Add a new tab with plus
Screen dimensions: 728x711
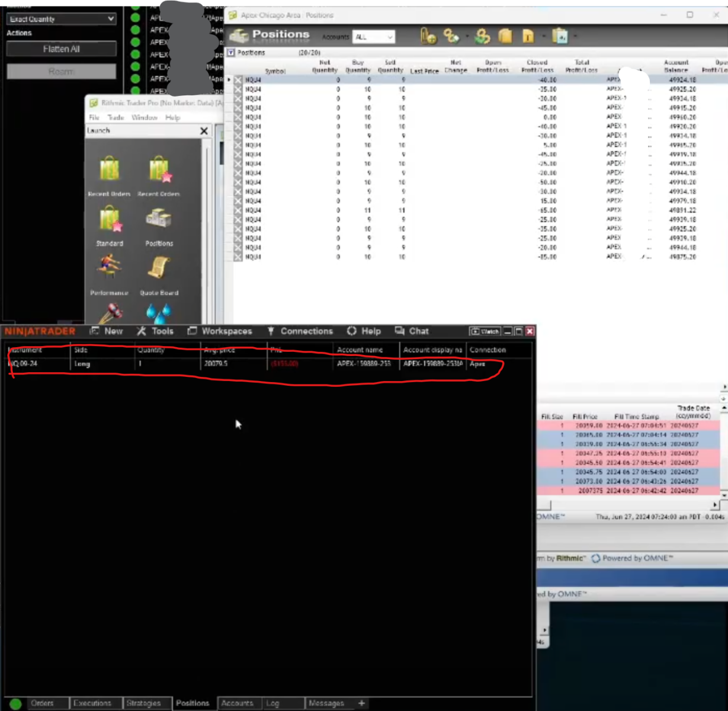tap(361, 703)
